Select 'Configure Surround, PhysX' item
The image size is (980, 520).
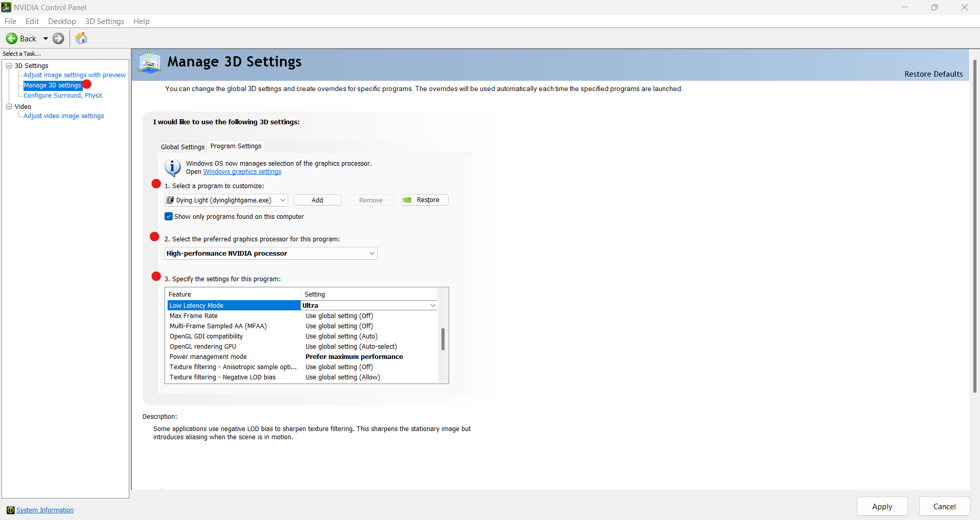(63, 96)
